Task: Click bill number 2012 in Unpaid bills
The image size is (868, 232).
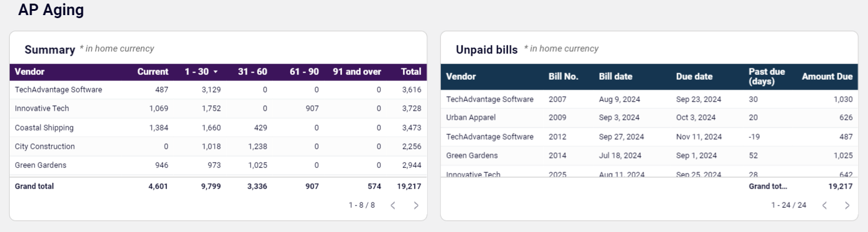Action: tap(557, 137)
